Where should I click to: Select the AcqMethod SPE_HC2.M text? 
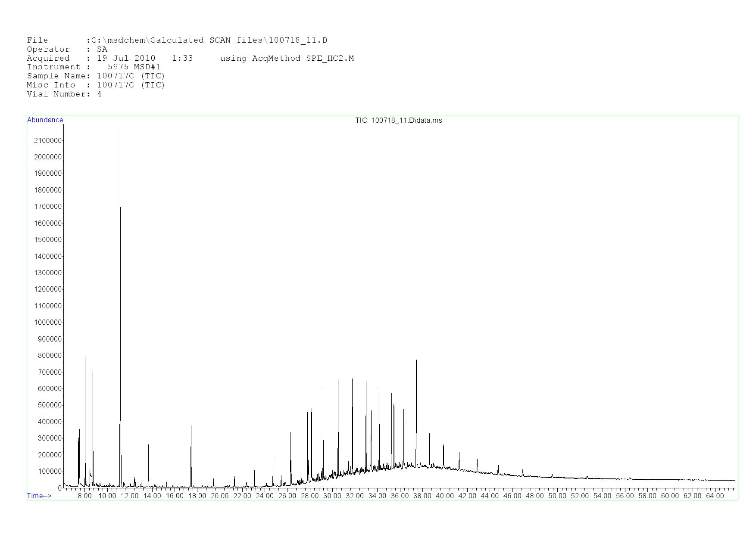click(x=287, y=58)
